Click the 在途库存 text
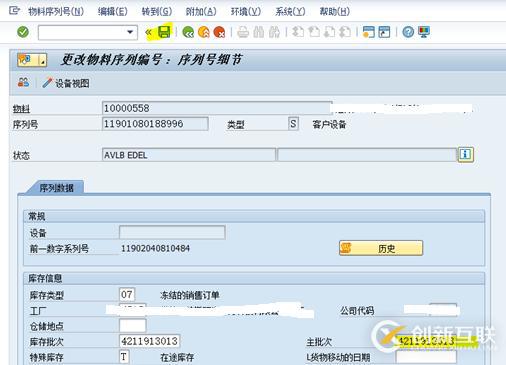 pos(177,357)
